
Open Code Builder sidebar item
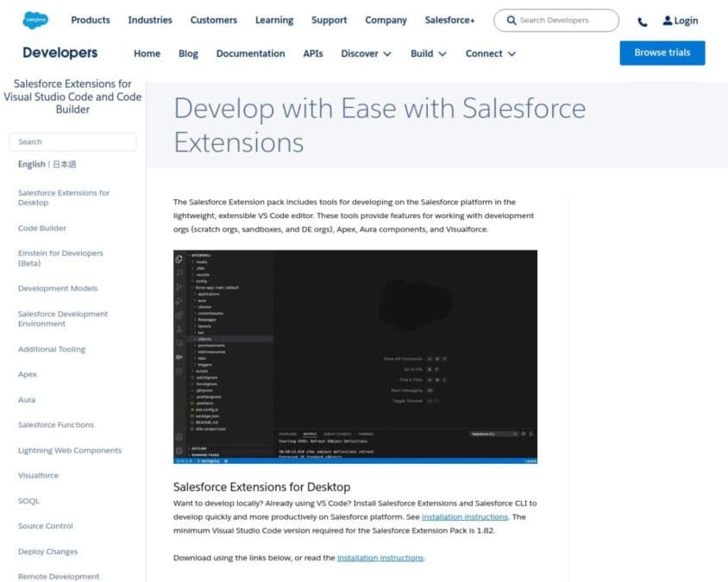[41, 228]
